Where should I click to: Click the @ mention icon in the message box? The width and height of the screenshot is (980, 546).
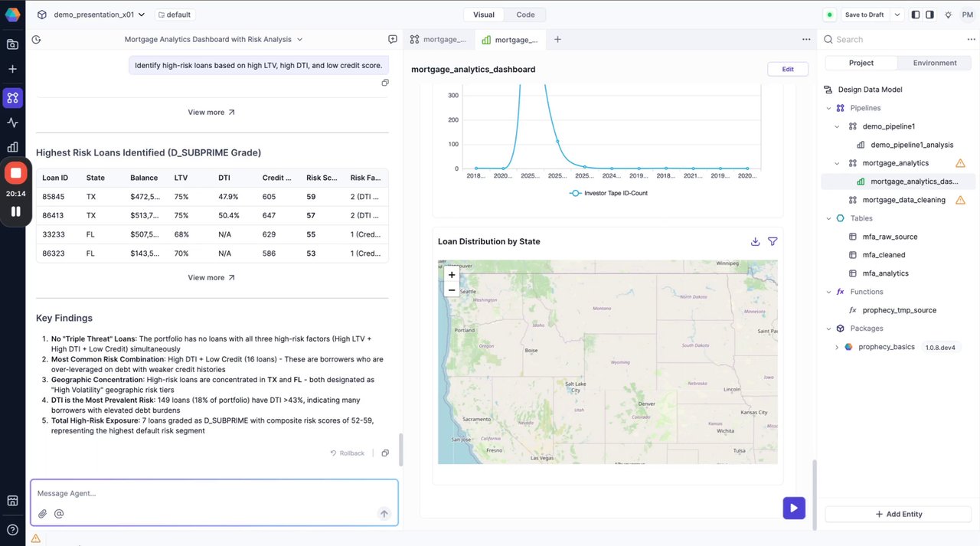coord(59,514)
